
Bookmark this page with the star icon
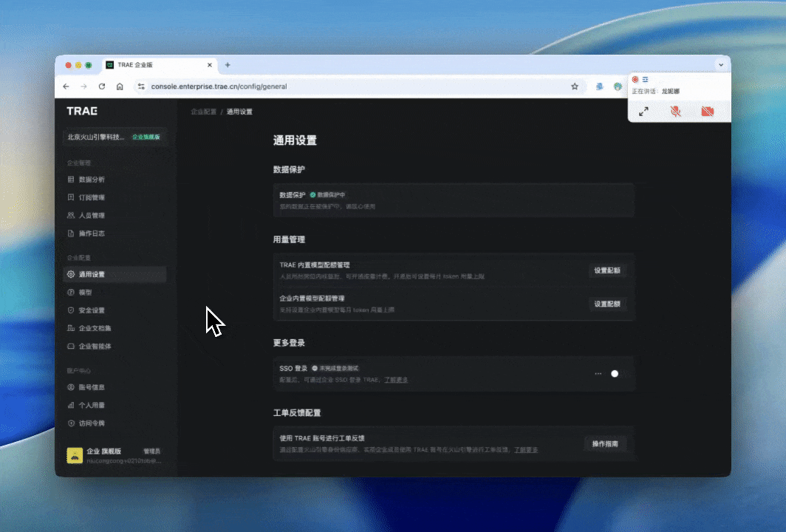coord(575,86)
